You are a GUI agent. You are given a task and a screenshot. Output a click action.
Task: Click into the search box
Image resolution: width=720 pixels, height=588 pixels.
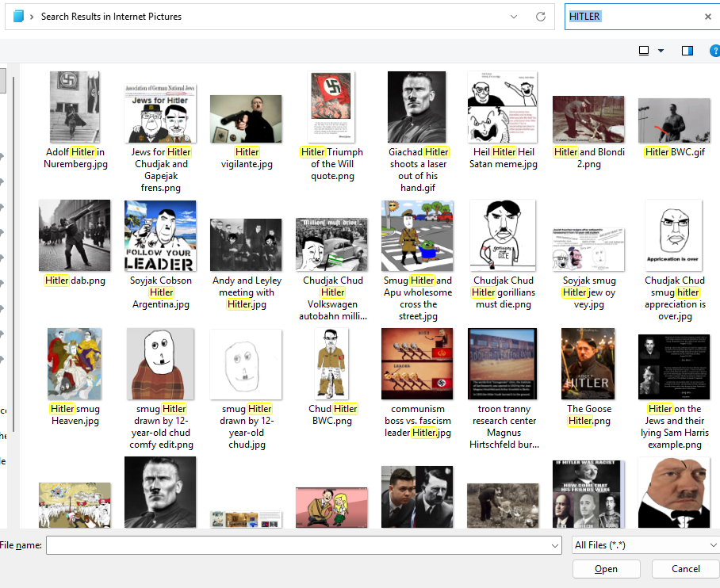634,17
